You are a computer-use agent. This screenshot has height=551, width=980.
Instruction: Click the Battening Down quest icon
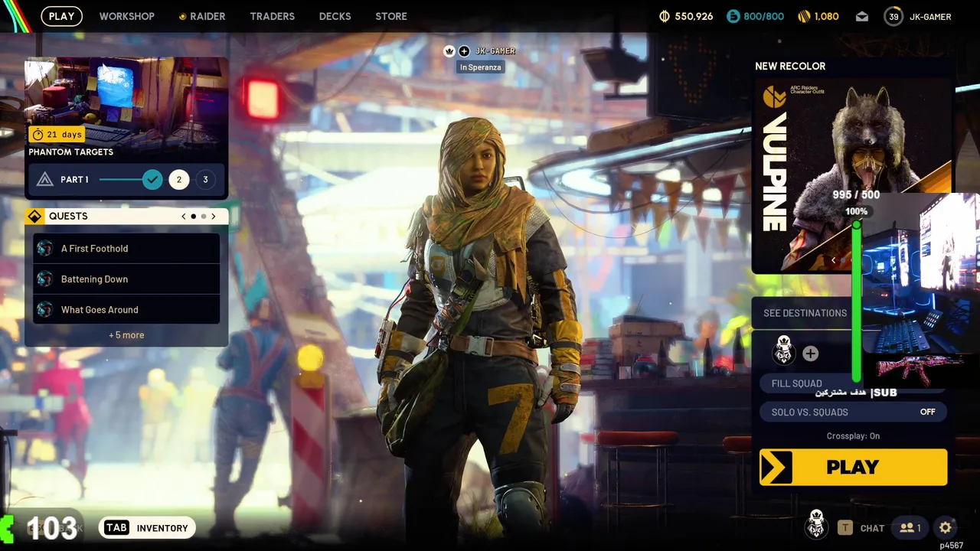tap(45, 279)
